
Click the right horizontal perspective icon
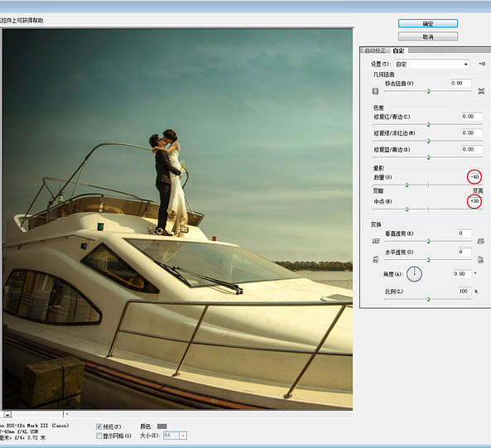(481, 259)
